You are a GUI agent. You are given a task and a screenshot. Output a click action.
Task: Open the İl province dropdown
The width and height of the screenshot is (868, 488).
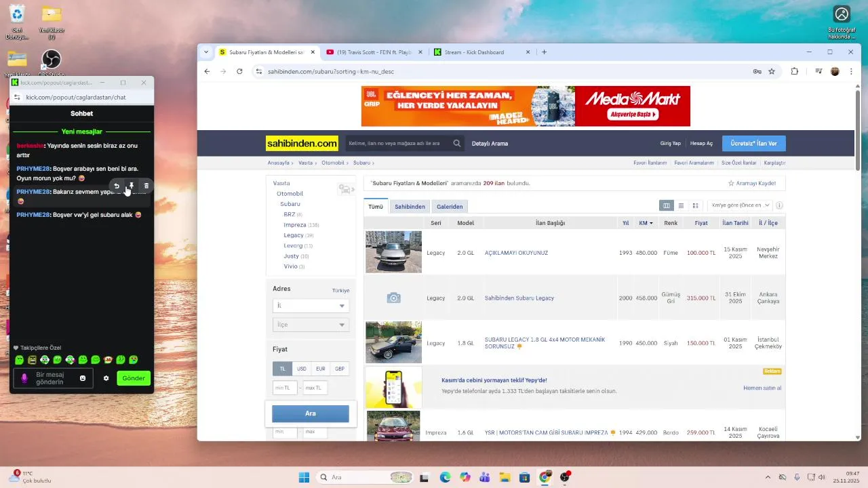(x=311, y=306)
